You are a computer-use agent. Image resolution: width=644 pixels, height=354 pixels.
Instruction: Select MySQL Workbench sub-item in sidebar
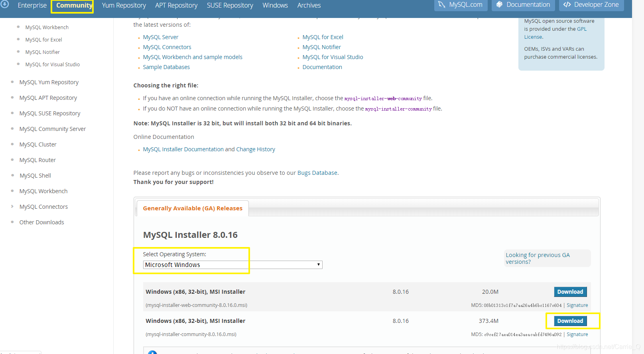47,27
